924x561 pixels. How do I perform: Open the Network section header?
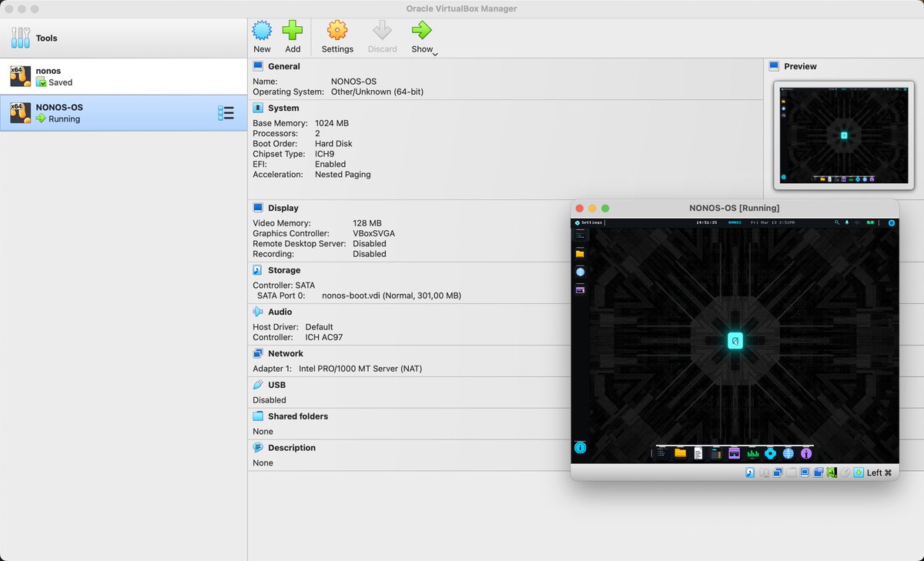pos(285,353)
